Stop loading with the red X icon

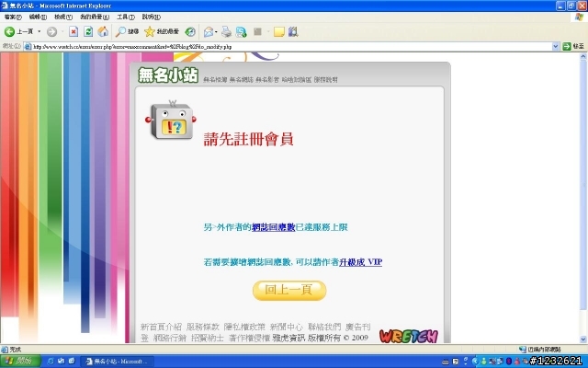(73, 32)
